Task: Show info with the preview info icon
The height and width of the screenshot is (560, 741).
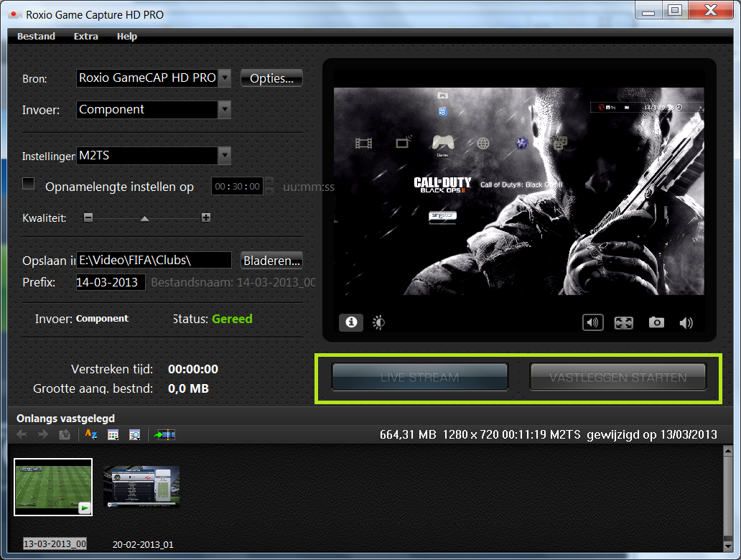Action: [x=351, y=322]
